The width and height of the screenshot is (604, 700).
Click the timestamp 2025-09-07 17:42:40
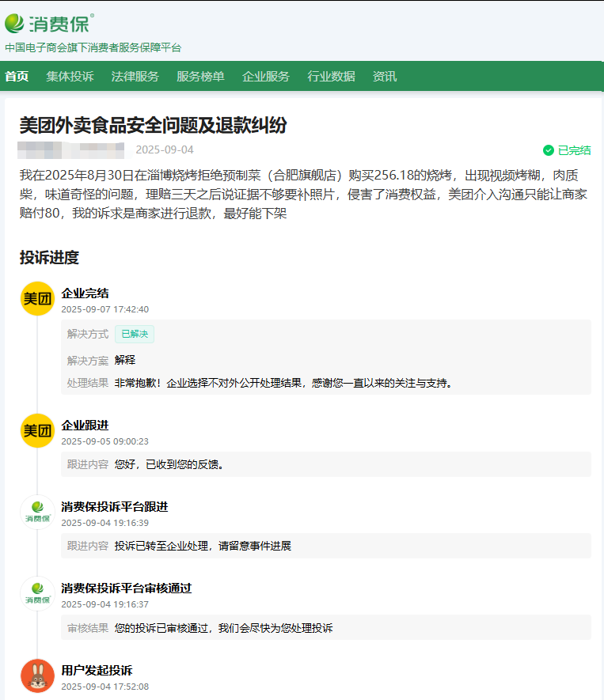tap(105, 309)
